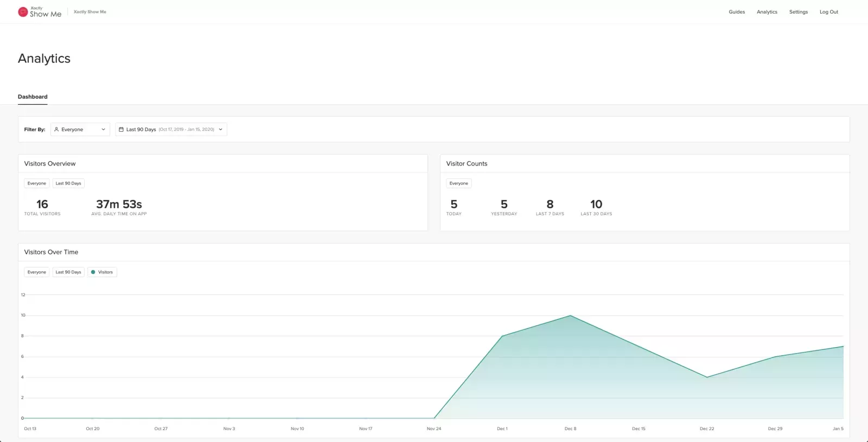Click the Everyone chip in Visitors Over Time

tap(37, 272)
